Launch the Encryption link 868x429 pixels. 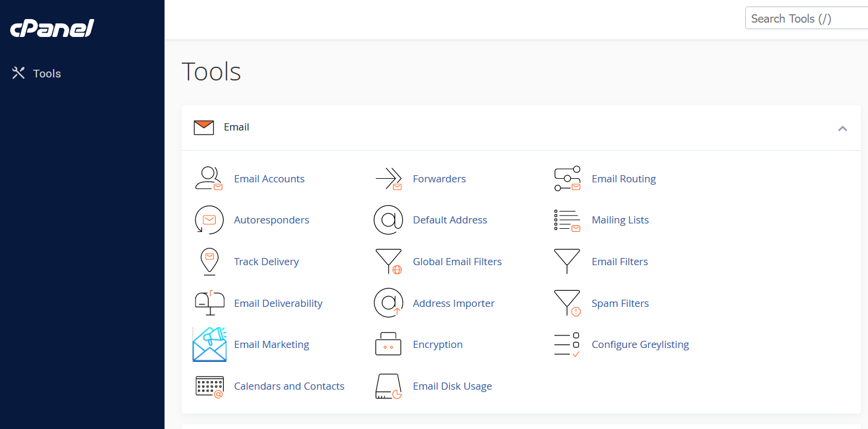tap(438, 344)
